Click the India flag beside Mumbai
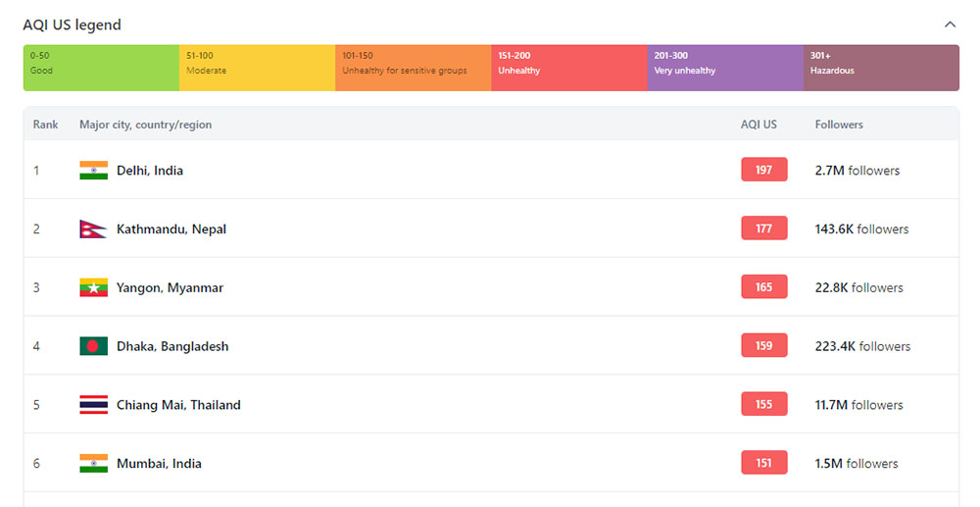Screen dimensions: 980x507 click(x=93, y=464)
